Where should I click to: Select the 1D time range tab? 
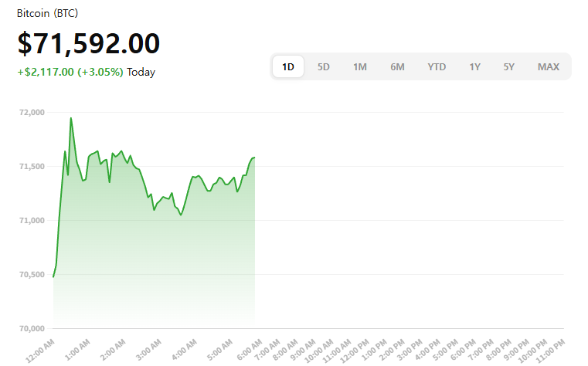coord(288,66)
